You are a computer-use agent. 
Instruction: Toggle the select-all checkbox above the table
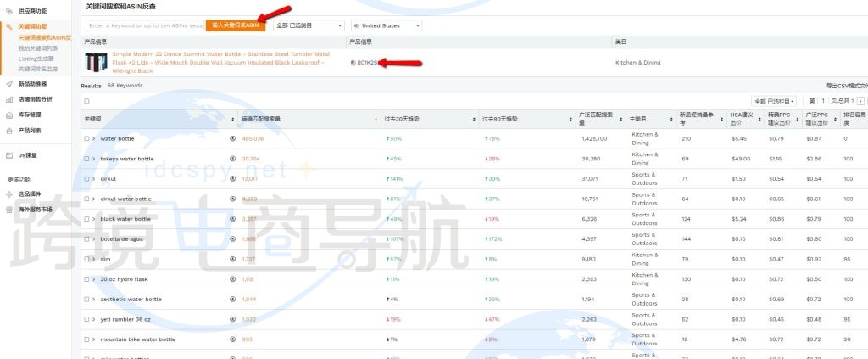coord(86,101)
